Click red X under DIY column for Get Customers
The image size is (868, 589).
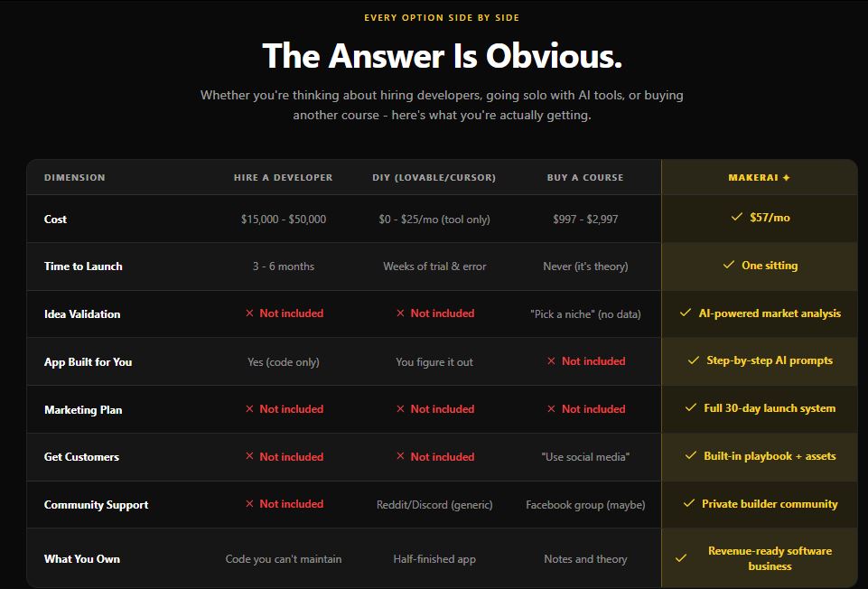coord(400,457)
